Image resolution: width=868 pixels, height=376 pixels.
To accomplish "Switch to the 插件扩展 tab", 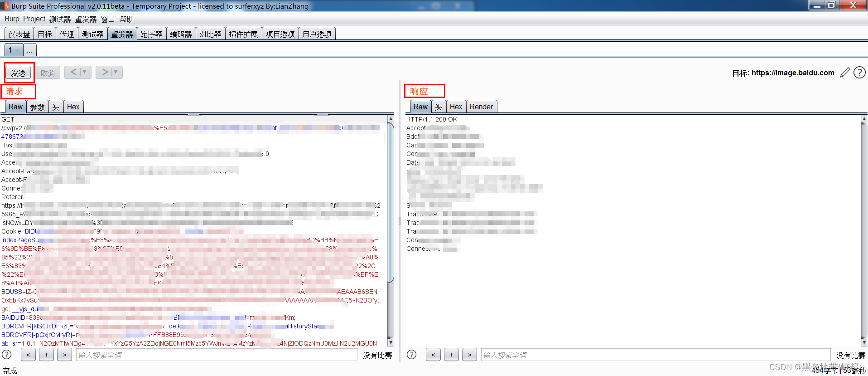I will point(243,34).
